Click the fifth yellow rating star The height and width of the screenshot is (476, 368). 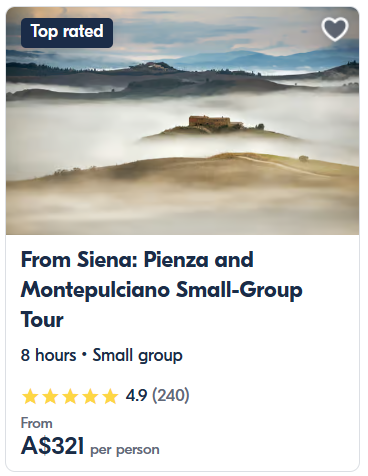coord(110,396)
